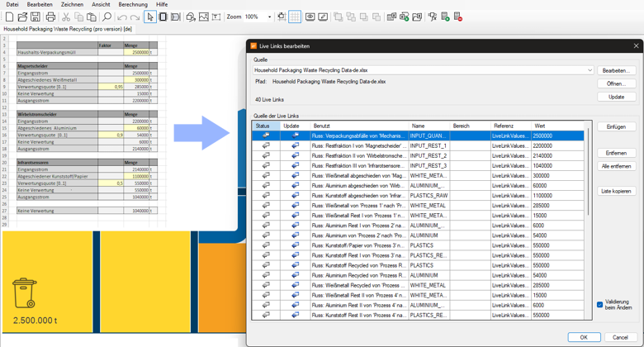Open the Zoom percentage dropdown
644x347 pixels.
coord(269,17)
